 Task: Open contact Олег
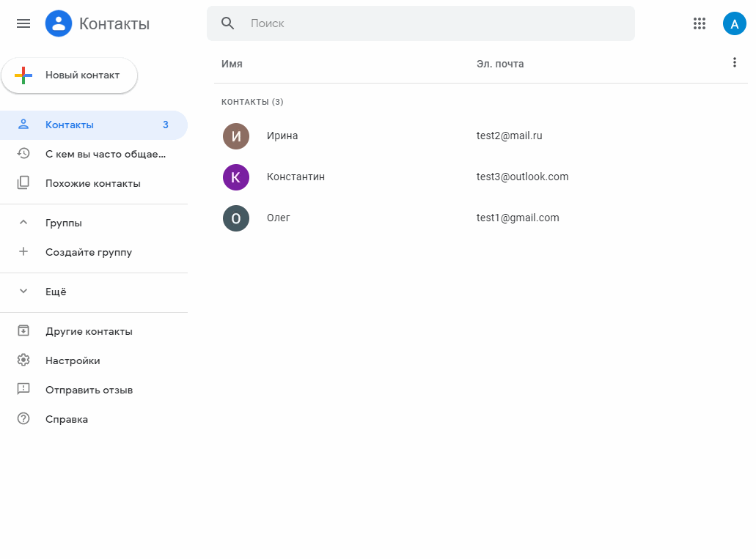(x=278, y=218)
